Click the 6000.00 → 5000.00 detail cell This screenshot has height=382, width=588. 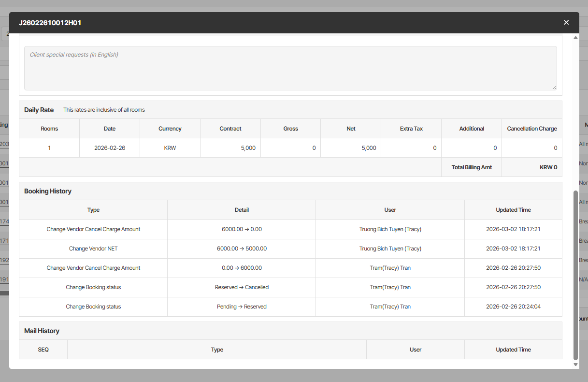coord(242,249)
